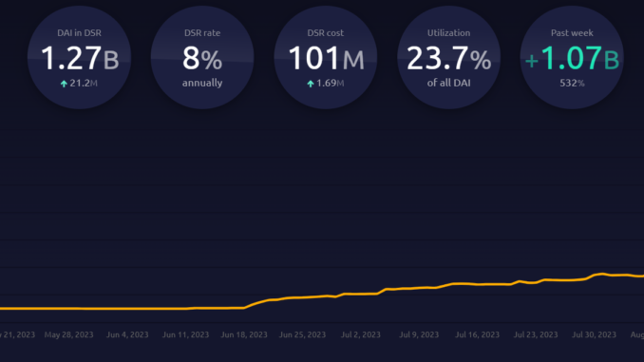Click the Jul 30, 2023 axis label

[594, 334]
